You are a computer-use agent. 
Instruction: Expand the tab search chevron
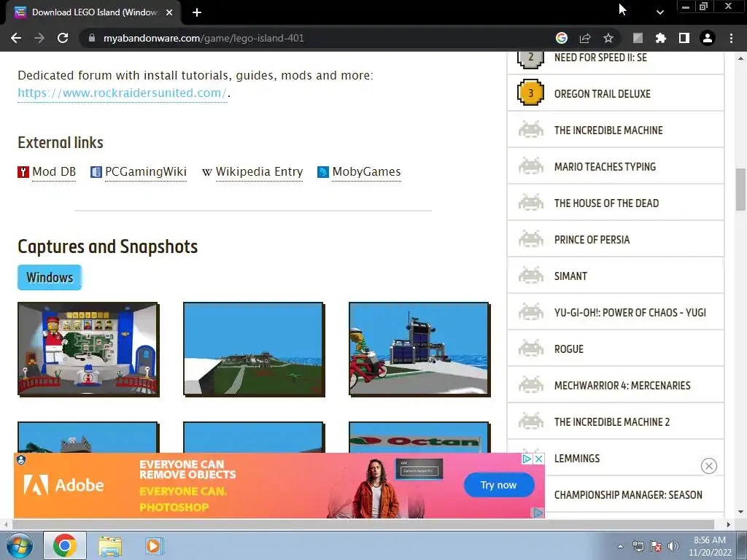[x=659, y=12]
